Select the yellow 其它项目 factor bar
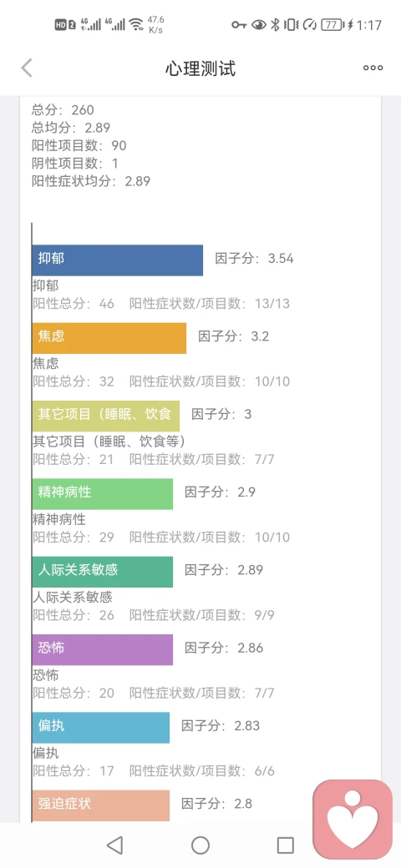Image resolution: width=401 pixels, height=868 pixels. pyautogui.click(x=106, y=416)
